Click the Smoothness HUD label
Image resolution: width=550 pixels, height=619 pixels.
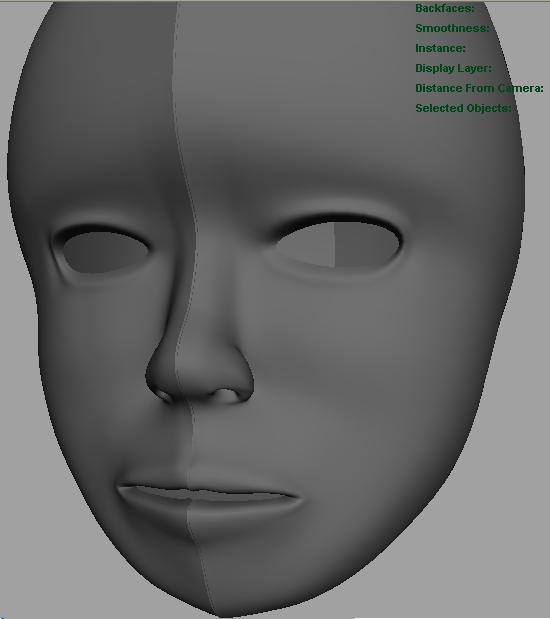tap(452, 28)
